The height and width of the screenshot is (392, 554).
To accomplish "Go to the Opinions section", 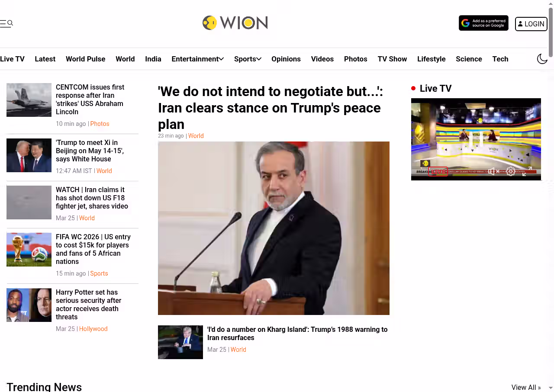I will pos(286,59).
